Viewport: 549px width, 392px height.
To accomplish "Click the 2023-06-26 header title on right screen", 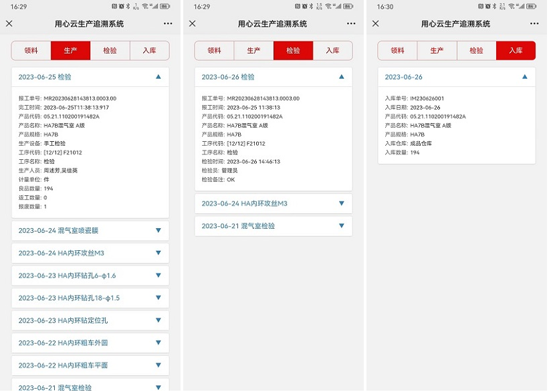I will pos(404,77).
